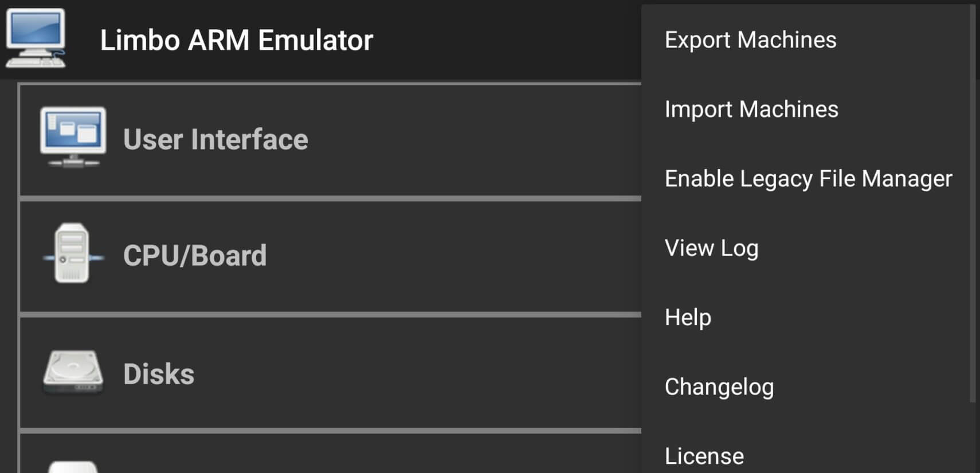Click the User Interface monitor icon
980x473 pixels.
73,137
